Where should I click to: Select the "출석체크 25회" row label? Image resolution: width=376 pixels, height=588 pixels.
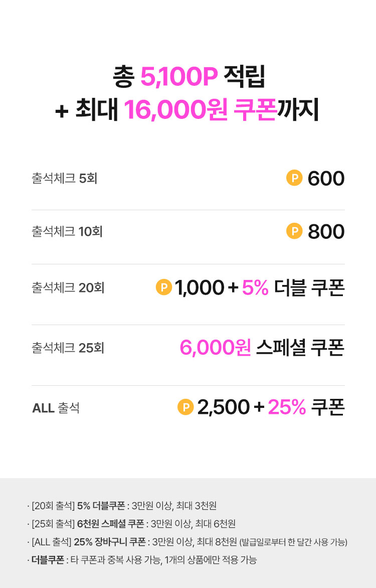(68, 348)
